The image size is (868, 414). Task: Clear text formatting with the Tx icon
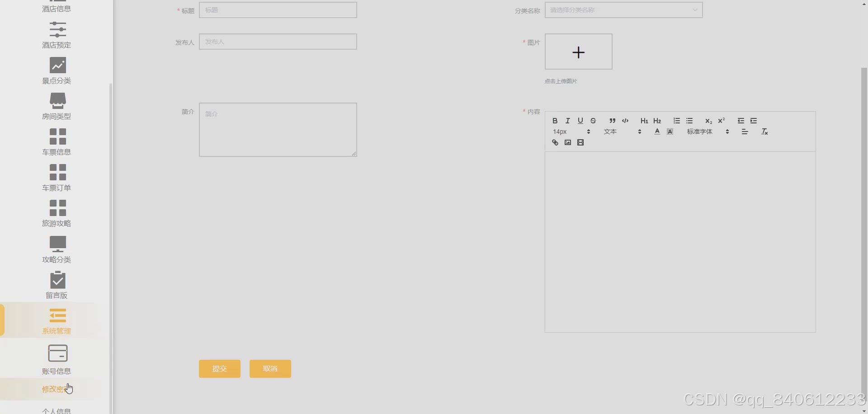(764, 132)
